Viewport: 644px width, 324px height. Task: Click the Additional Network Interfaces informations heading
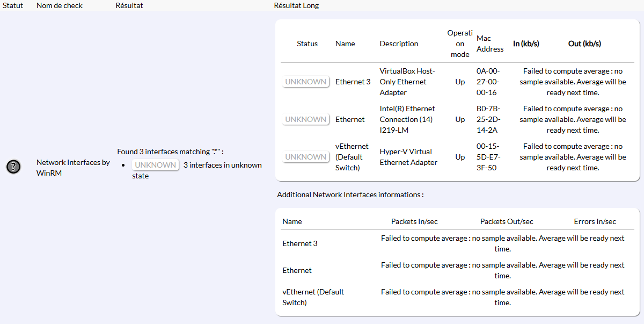(x=350, y=195)
